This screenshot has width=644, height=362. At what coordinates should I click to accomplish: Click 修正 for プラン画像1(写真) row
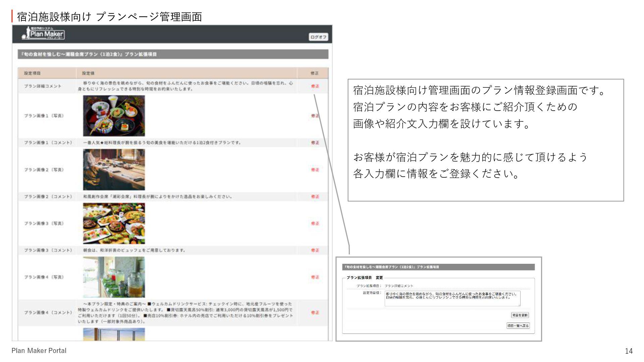[315, 116]
